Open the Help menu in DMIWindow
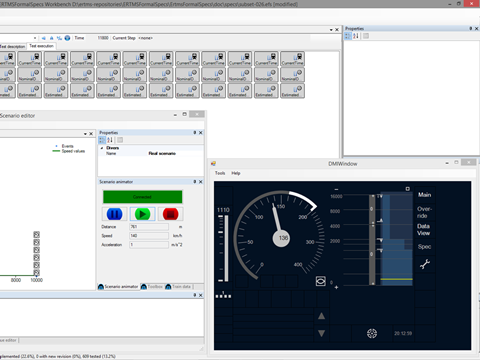This screenshot has width=480, height=360. [236, 173]
